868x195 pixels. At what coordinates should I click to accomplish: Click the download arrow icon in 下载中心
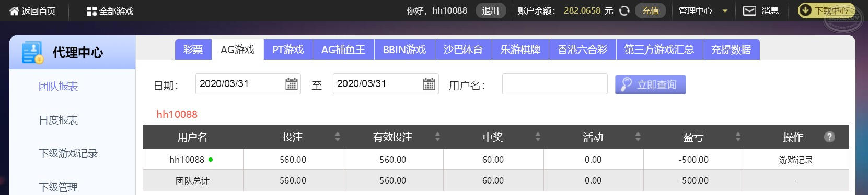(x=805, y=10)
